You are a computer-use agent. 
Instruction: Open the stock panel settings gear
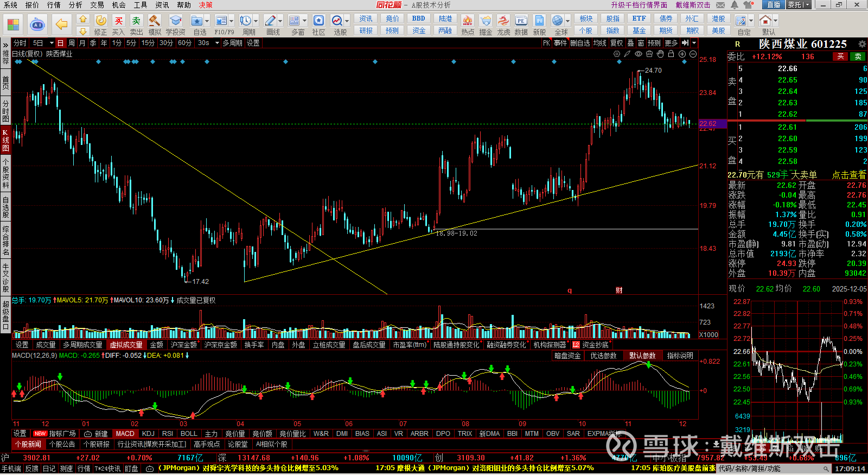click(862, 44)
